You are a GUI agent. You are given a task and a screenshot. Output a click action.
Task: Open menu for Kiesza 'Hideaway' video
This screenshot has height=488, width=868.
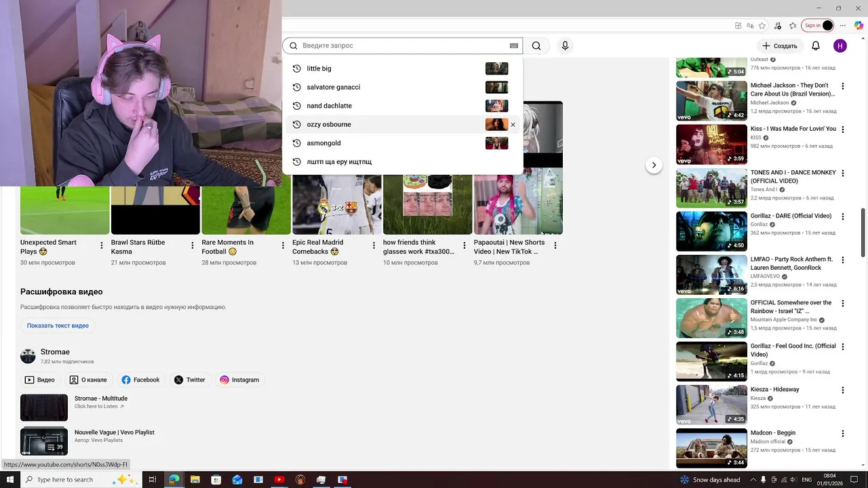843,390
